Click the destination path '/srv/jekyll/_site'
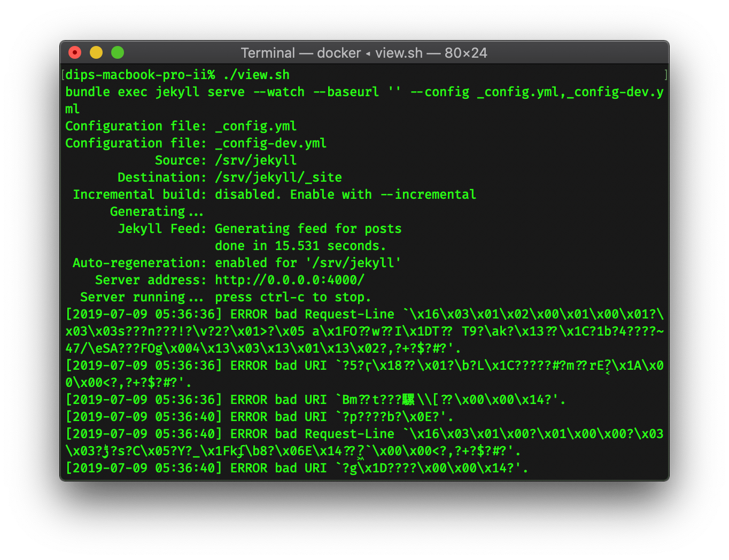Screen dimensions: 729x560 point(278,177)
